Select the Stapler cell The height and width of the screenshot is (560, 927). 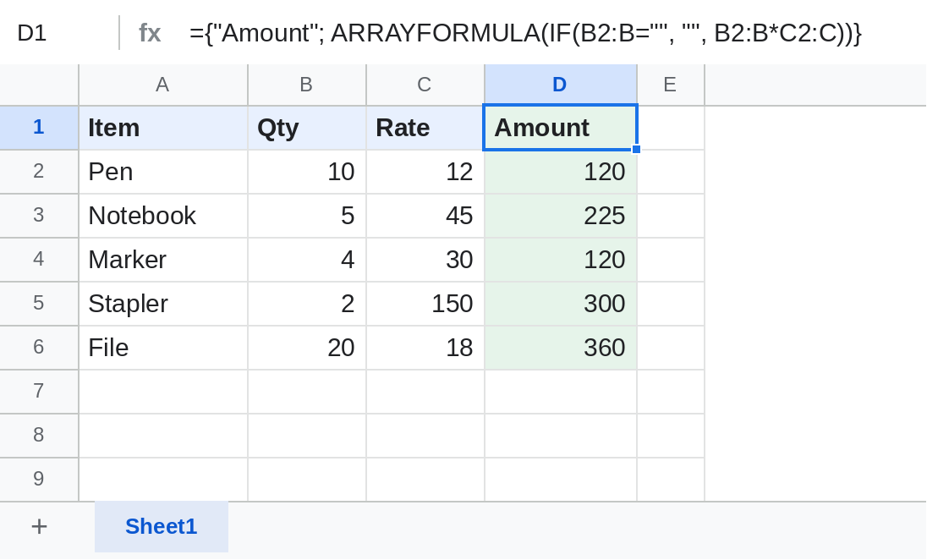[x=163, y=304]
